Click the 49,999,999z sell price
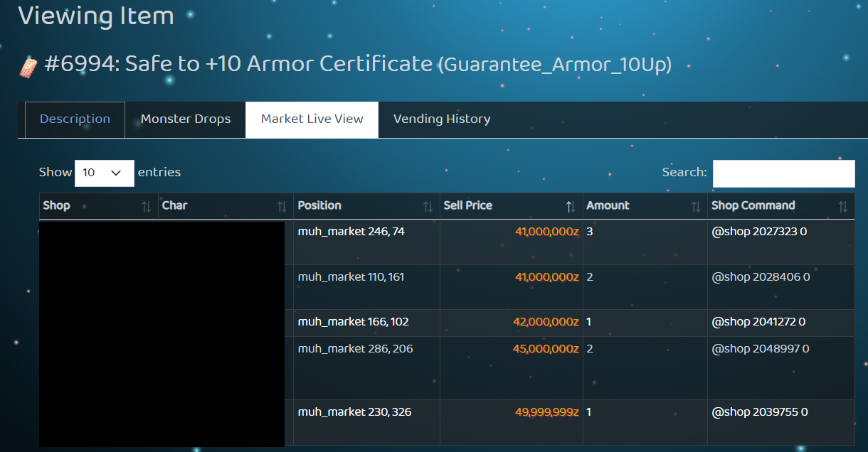The width and height of the screenshot is (868, 452). click(546, 412)
